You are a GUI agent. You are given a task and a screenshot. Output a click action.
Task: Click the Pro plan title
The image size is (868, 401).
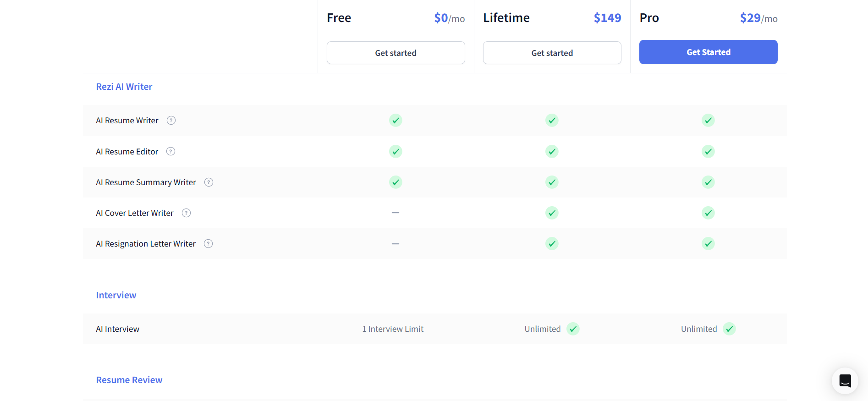[x=649, y=18]
